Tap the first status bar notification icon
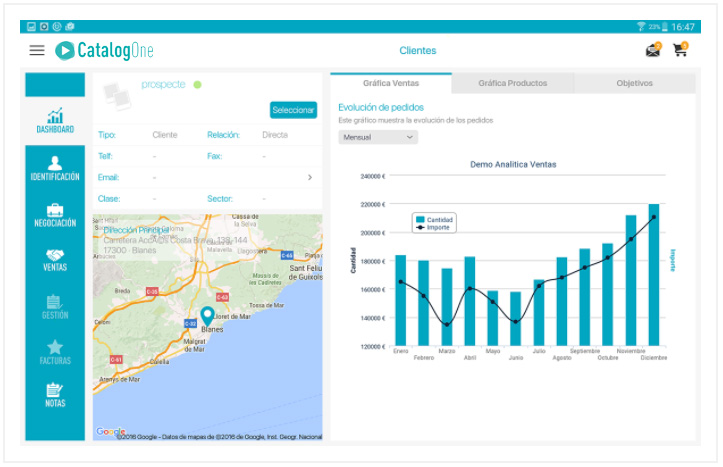The height and width of the screenshot is (467, 723). (31, 27)
